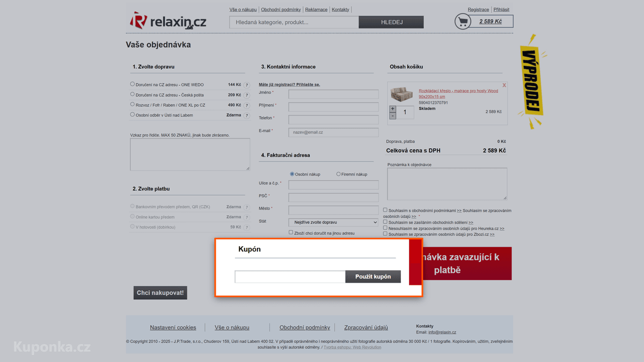Select Osobní odběr v Ústí nad Labem
Viewport: 644px width, 362px height.
tap(133, 114)
